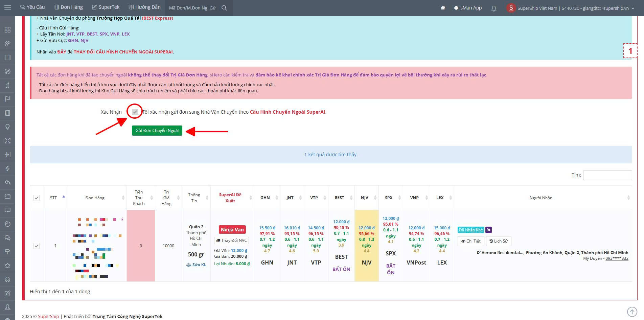Image resolution: width=644 pixels, height=320 pixels.
Task: Click the badge ribbon icon in sidebar
Action: pos(7,279)
